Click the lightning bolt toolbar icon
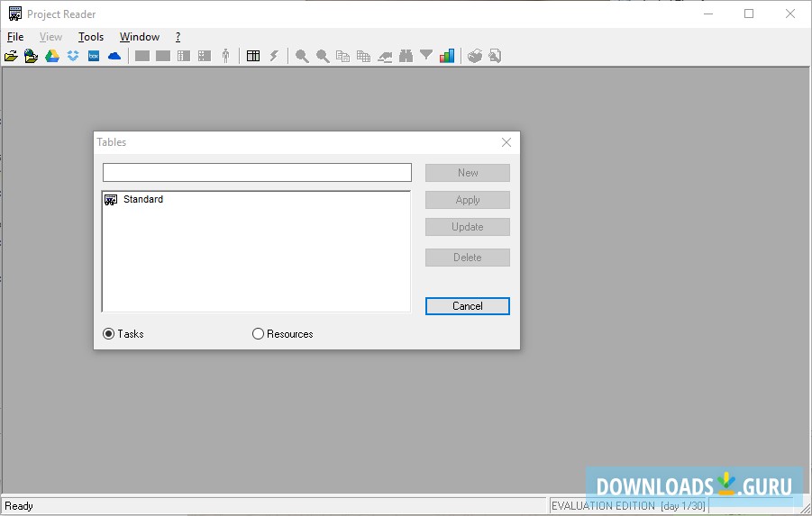 (274, 56)
